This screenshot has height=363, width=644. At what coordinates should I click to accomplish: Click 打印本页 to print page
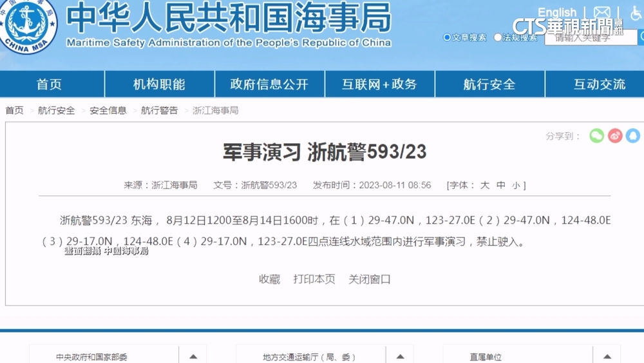(314, 279)
